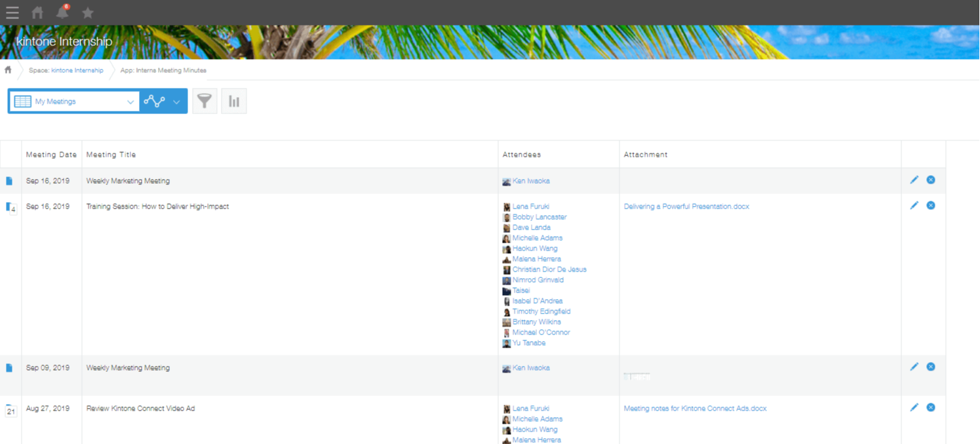Image resolution: width=980 pixels, height=444 pixels.
Task: Go to the portal home icon
Action: 38,12
